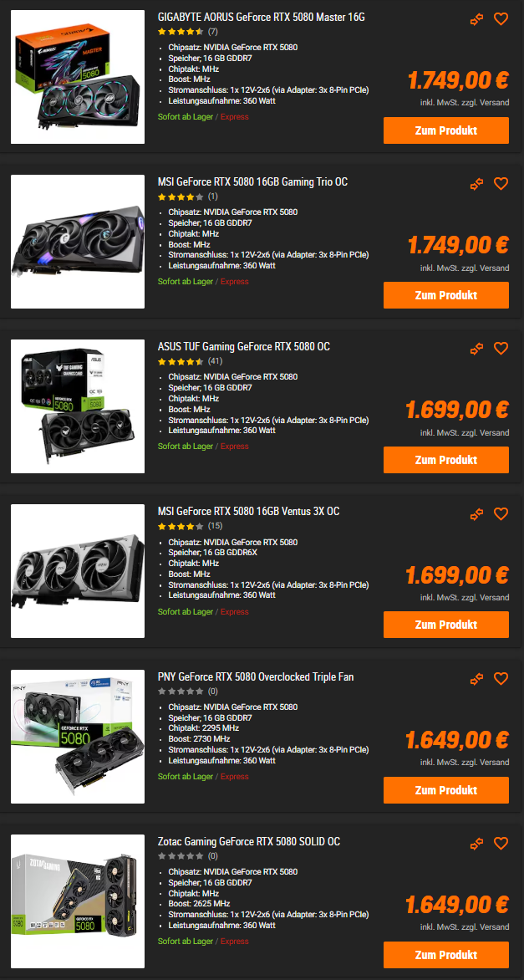
Task: Compare the PNY Overclocked Triple Fan
Action: [477, 679]
